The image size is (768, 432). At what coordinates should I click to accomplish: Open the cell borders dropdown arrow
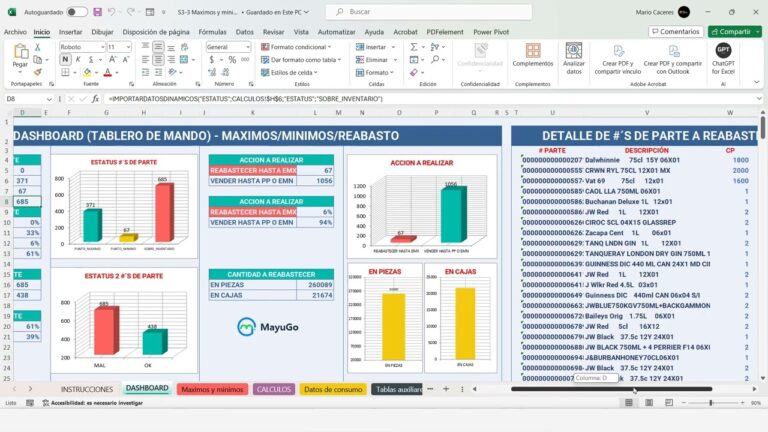coord(74,72)
